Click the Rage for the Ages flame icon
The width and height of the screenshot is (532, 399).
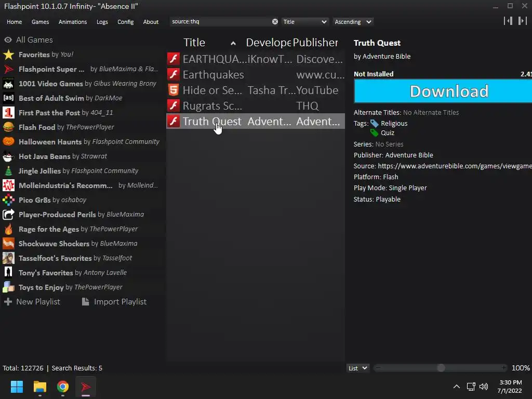click(x=8, y=229)
